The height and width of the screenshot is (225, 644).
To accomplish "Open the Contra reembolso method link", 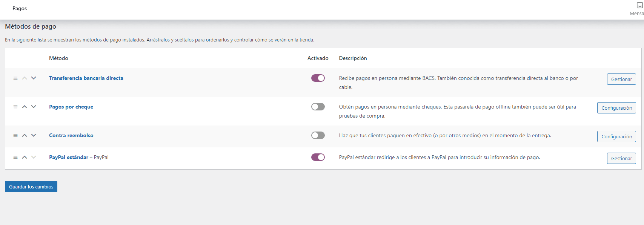I will tap(71, 136).
